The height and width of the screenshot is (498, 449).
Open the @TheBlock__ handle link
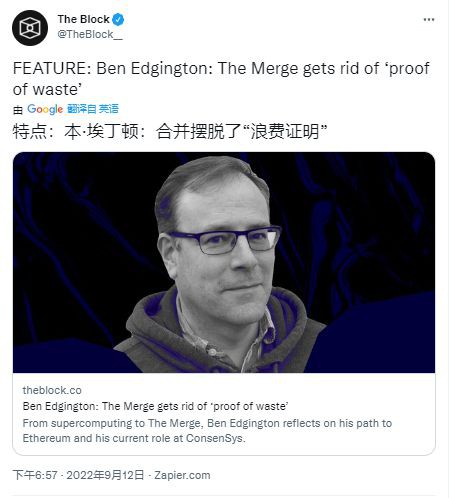(x=90, y=34)
